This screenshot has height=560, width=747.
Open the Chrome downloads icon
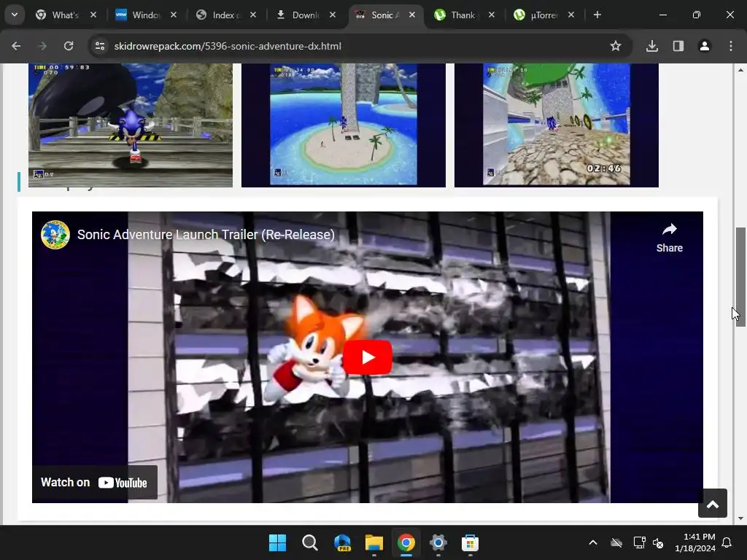pyautogui.click(x=652, y=46)
